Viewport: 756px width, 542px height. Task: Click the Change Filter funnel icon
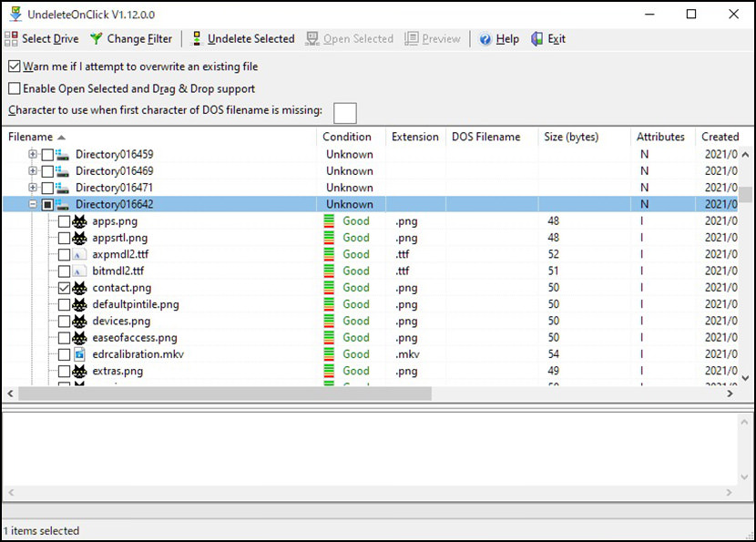pos(97,38)
